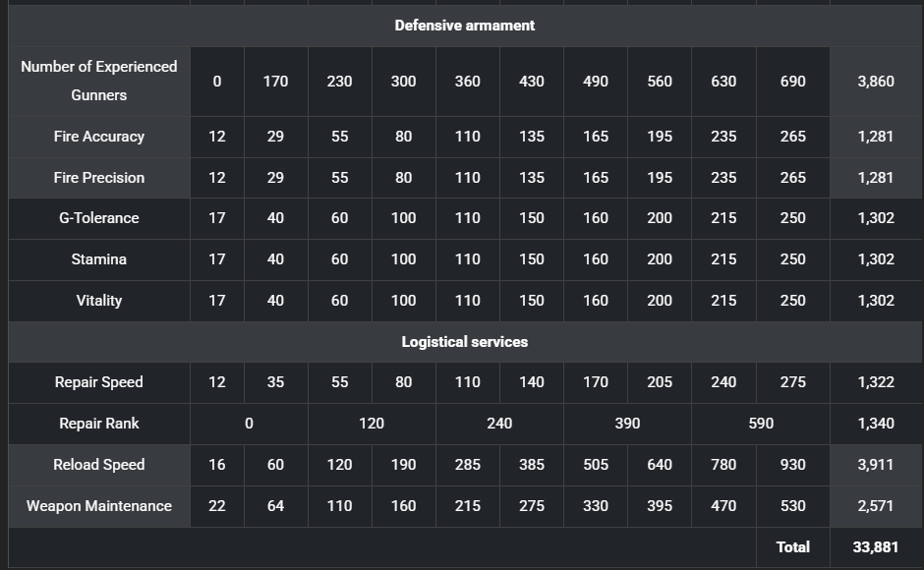Click the Fire Accuracy row label
Screen dimensions: 924x570
[99, 137]
